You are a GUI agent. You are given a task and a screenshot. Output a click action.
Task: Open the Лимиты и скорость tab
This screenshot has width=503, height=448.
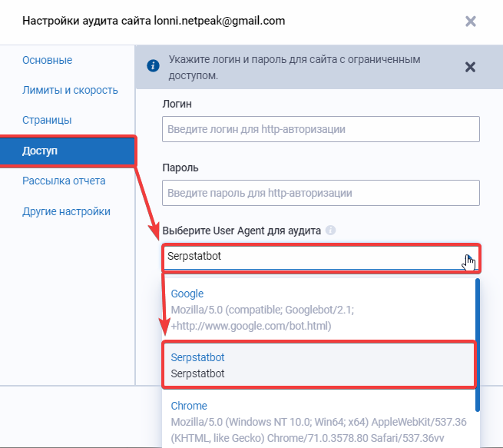(70, 90)
